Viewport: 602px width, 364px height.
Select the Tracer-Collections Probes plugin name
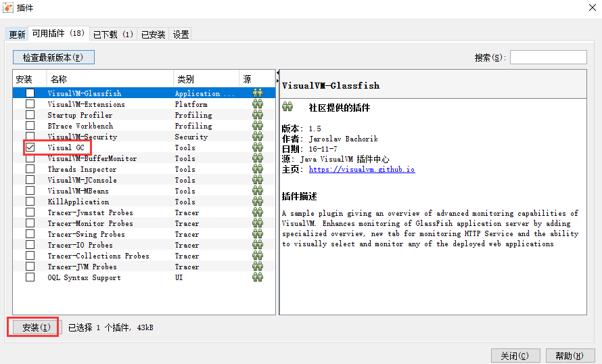pyautogui.click(x=98, y=256)
